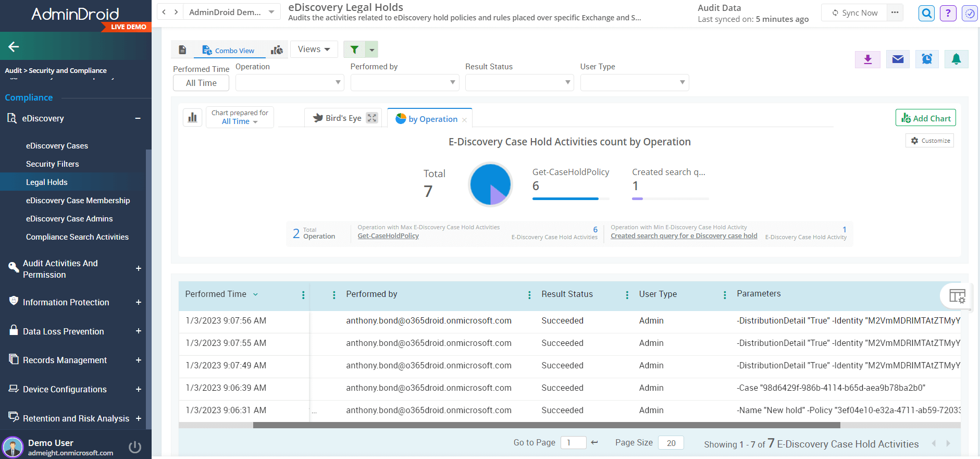Click the download export icon
This screenshot has width=980, height=459.
click(x=867, y=59)
